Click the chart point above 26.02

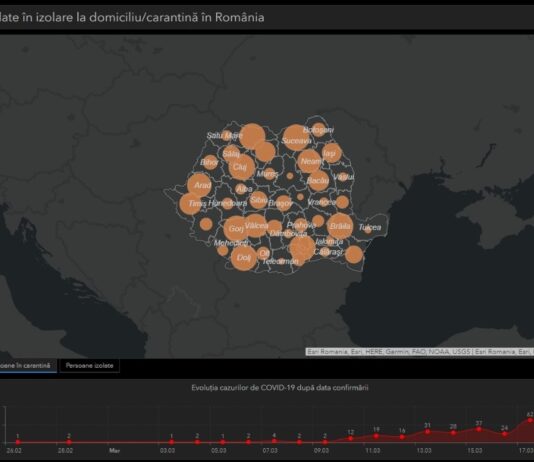click(18, 442)
